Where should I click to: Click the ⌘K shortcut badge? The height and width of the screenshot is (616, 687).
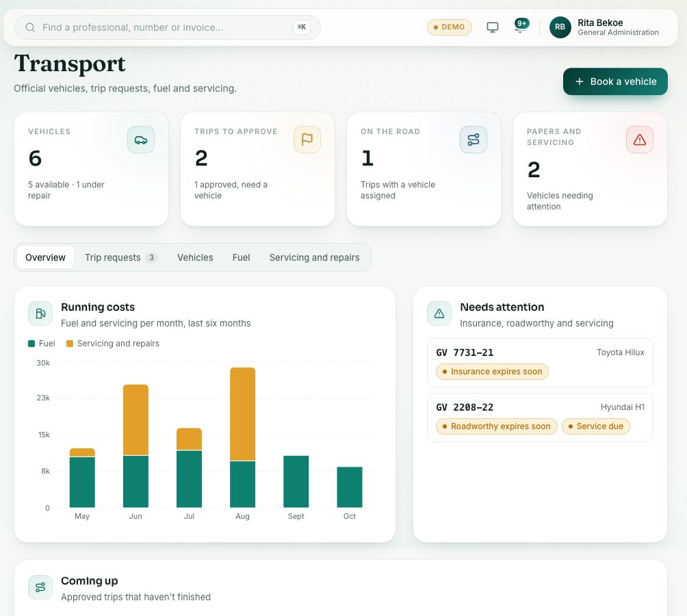pyautogui.click(x=302, y=27)
